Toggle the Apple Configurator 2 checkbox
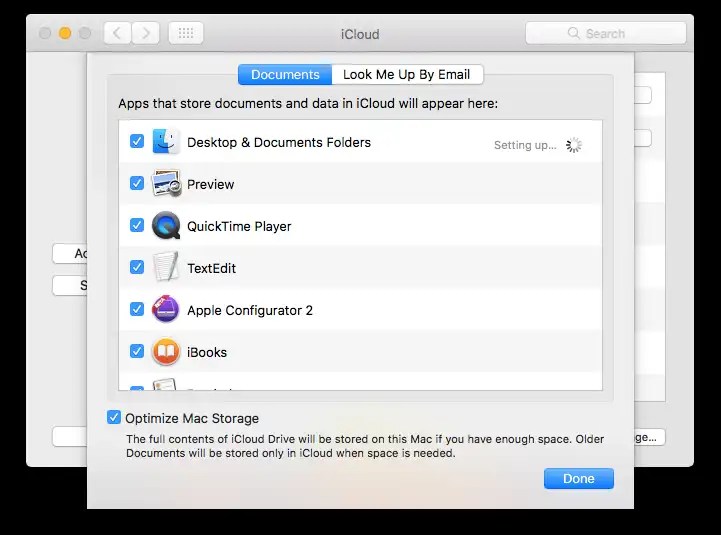Image resolution: width=721 pixels, height=535 pixels. click(137, 309)
